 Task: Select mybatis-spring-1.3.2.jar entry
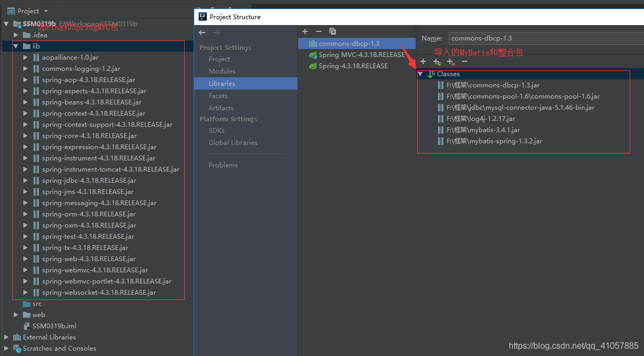pos(494,141)
